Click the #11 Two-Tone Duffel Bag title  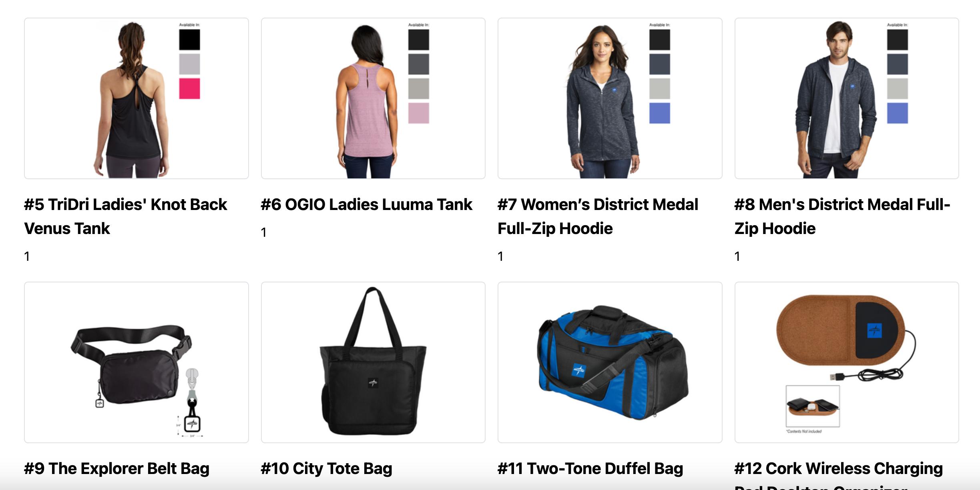(x=590, y=468)
